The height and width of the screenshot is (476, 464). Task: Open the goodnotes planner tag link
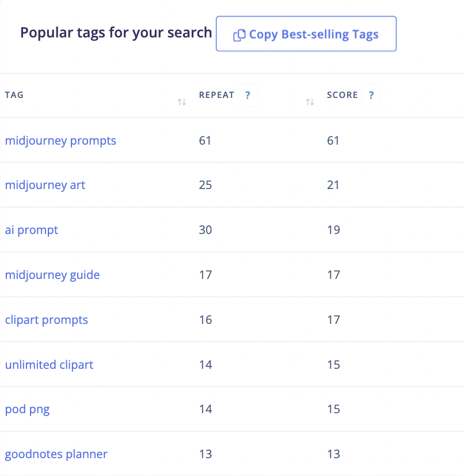[56, 455]
